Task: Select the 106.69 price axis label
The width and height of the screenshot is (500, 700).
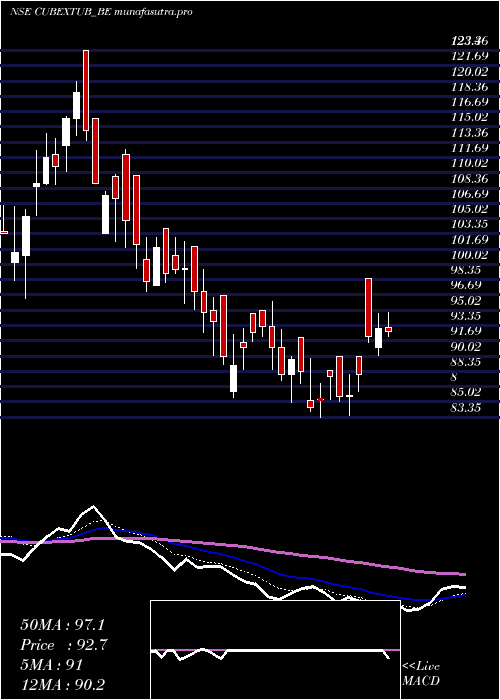Action: coord(469,194)
